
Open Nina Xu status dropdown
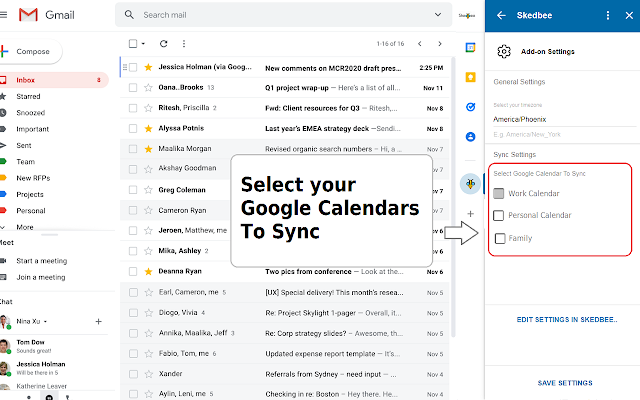(45, 322)
